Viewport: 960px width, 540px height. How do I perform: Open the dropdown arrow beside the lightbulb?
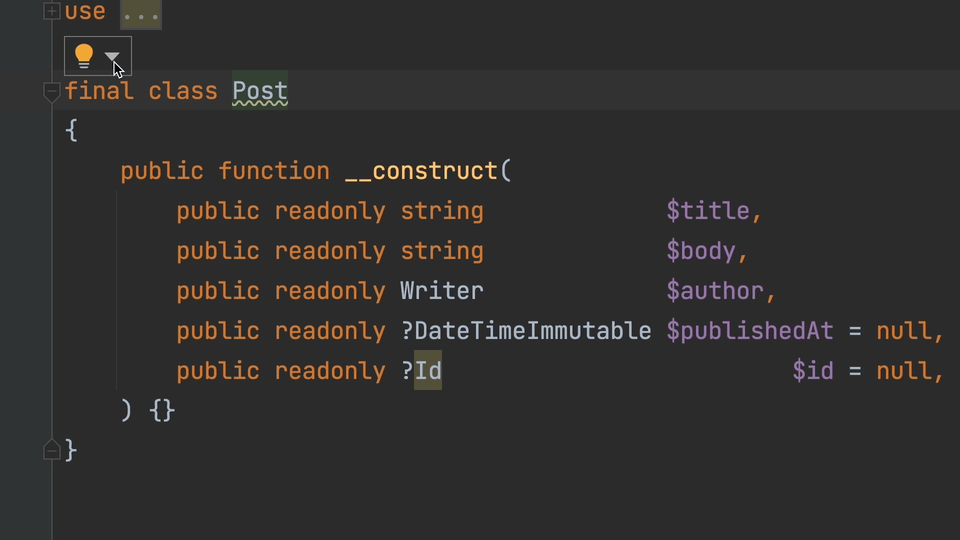pyautogui.click(x=112, y=57)
